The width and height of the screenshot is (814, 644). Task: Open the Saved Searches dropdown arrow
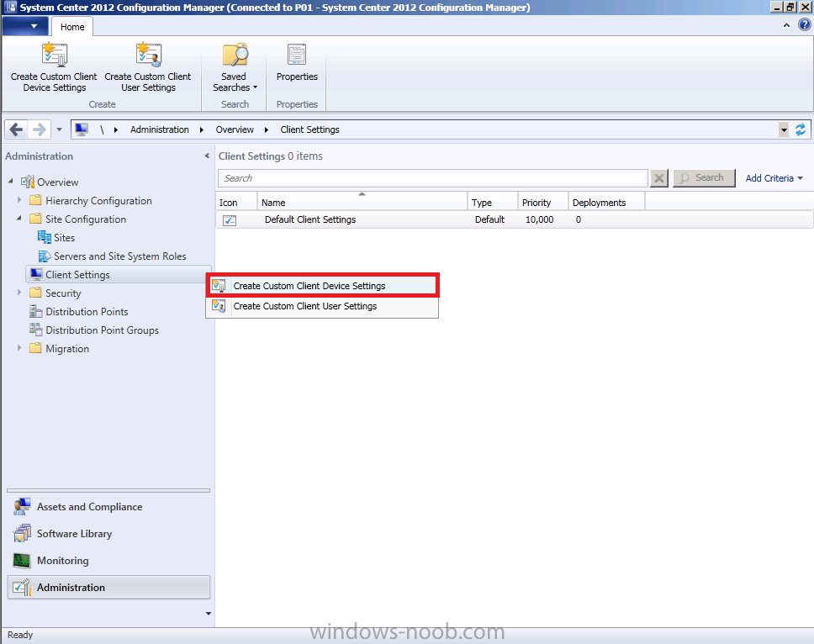[x=255, y=87]
